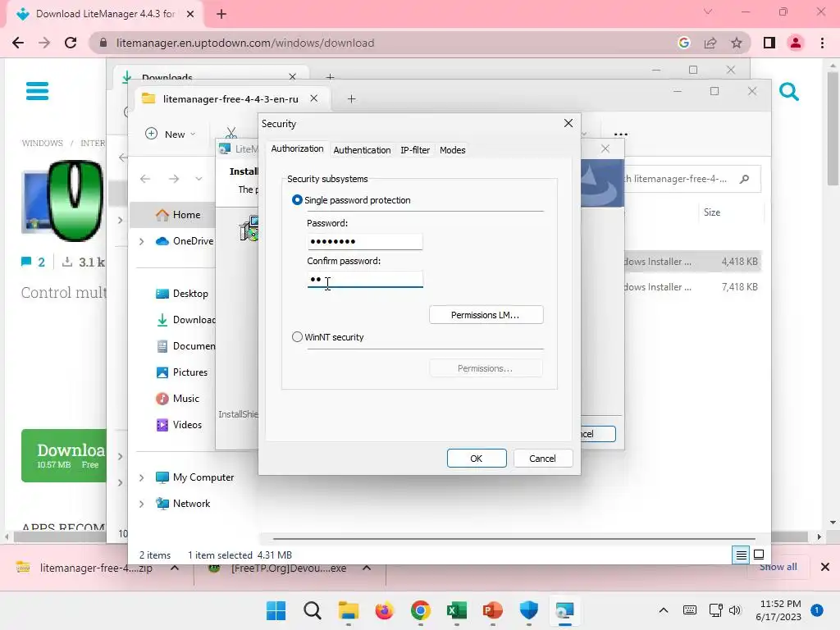Open Pictures folder in Explorer sidebar
The image size is (840, 630).
pos(181,372)
